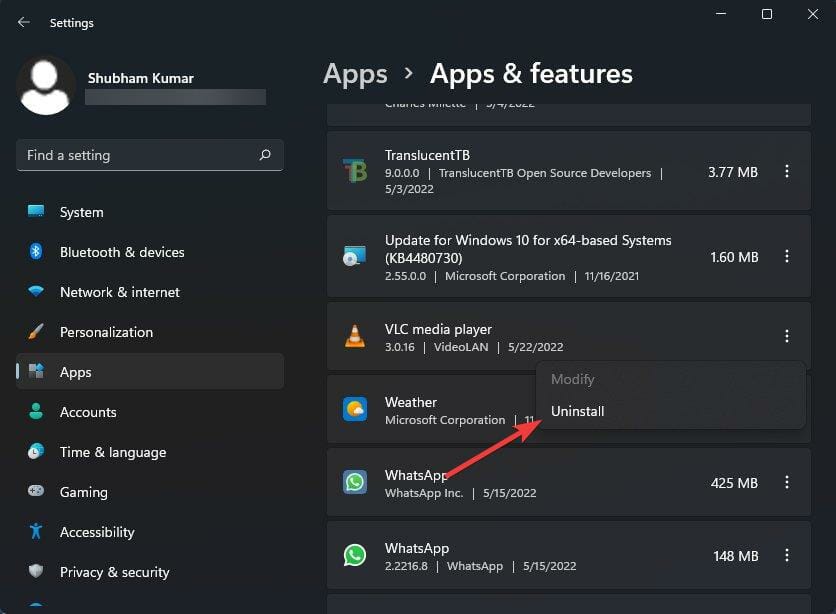Image resolution: width=836 pixels, height=614 pixels.
Task: Click the Network wifi icon
Action: click(x=36, y=291)
